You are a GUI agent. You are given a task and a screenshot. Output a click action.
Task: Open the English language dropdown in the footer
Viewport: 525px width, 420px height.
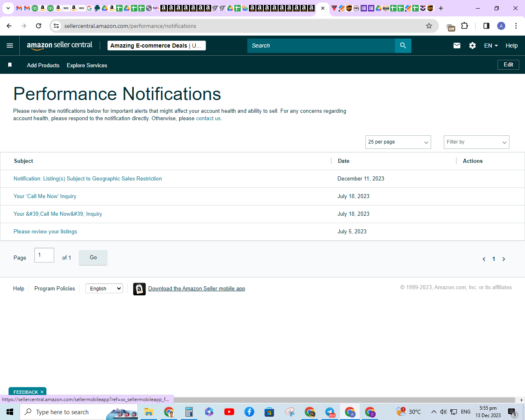coord(104,288)
